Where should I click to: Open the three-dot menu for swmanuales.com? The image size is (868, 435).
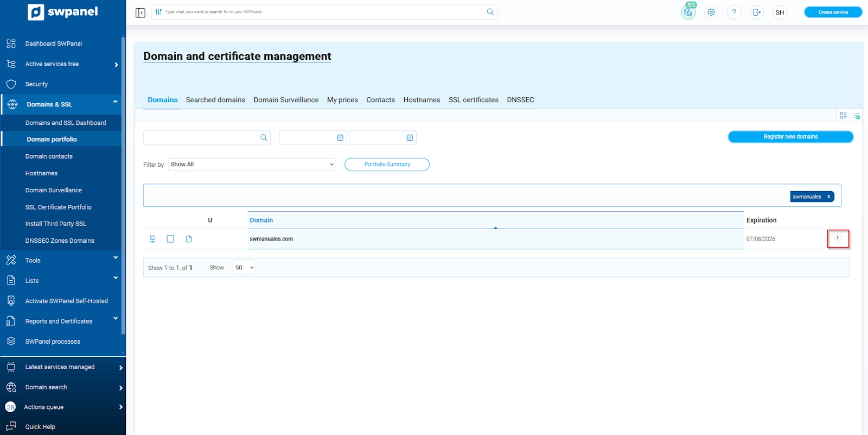[838, 238]
